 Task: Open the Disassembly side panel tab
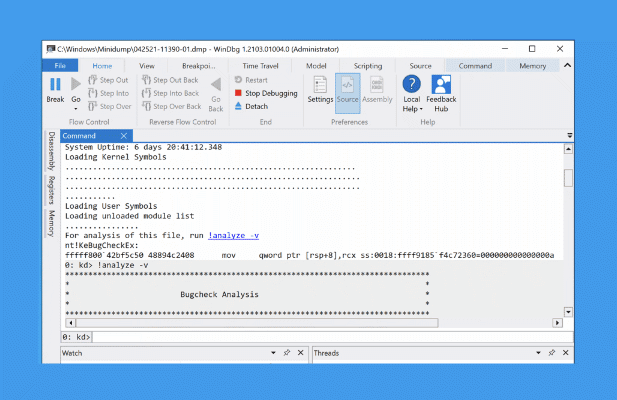[52, 151]
